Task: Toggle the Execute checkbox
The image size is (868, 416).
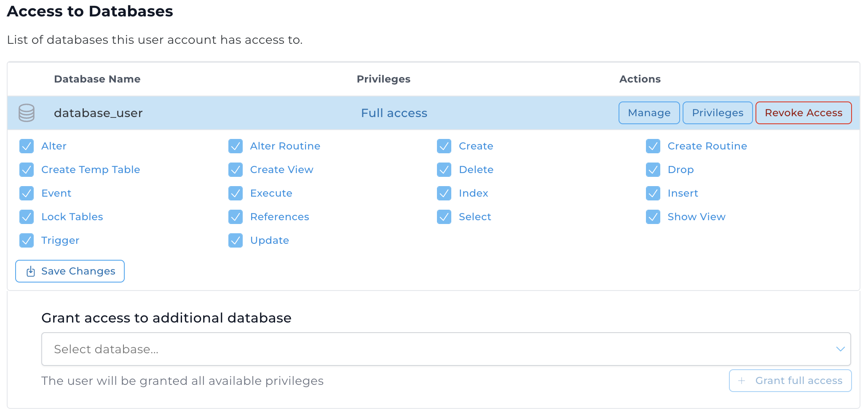Action: [x=236, y=193]
